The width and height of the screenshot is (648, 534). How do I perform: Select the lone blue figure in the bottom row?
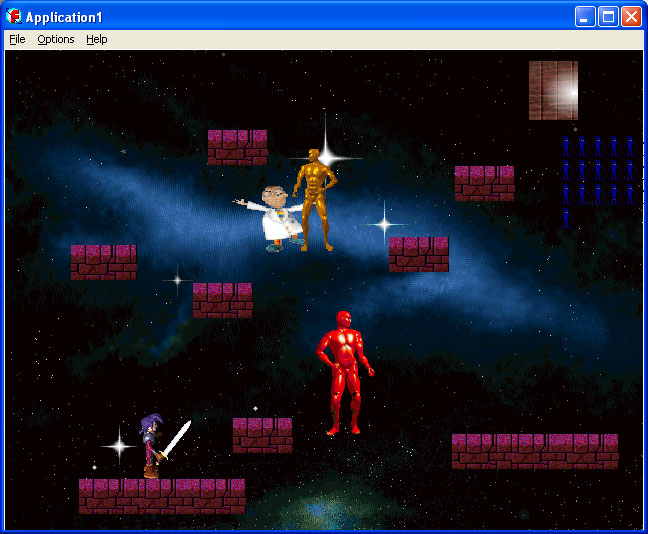tap(566, 217)
